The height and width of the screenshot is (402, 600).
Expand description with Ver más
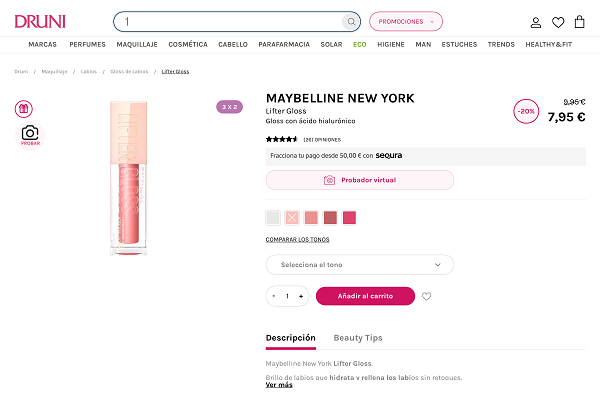(x=279, y=385)
